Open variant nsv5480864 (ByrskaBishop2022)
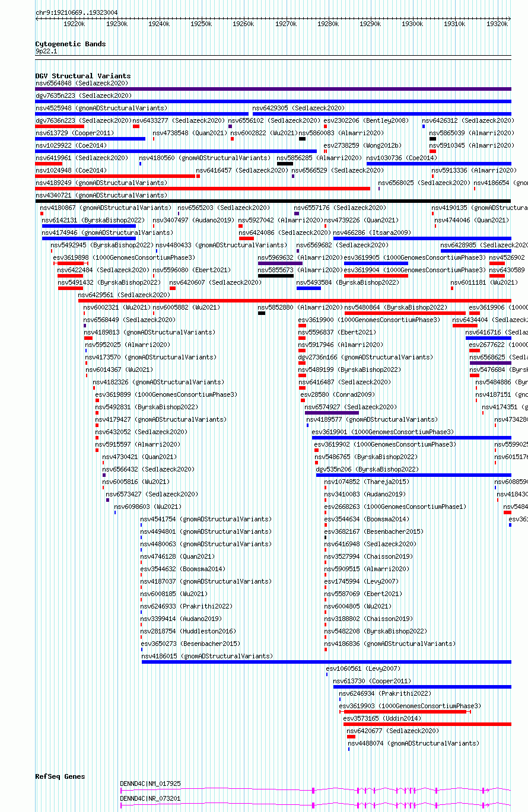Viewport: 528px width, 812px height. click(396, 307)
